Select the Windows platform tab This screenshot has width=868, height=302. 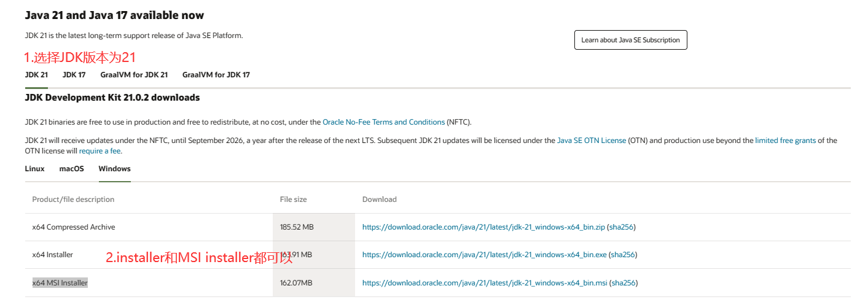tap(114, 169)
